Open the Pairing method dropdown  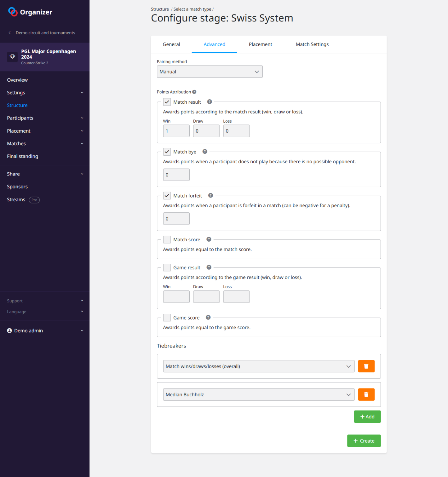point(210,72)
